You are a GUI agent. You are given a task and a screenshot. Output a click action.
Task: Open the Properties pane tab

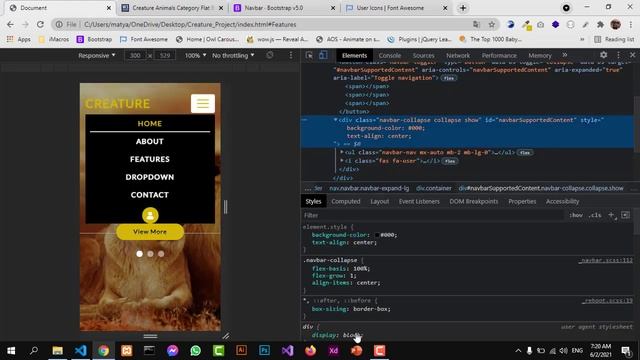coord(522,201)
